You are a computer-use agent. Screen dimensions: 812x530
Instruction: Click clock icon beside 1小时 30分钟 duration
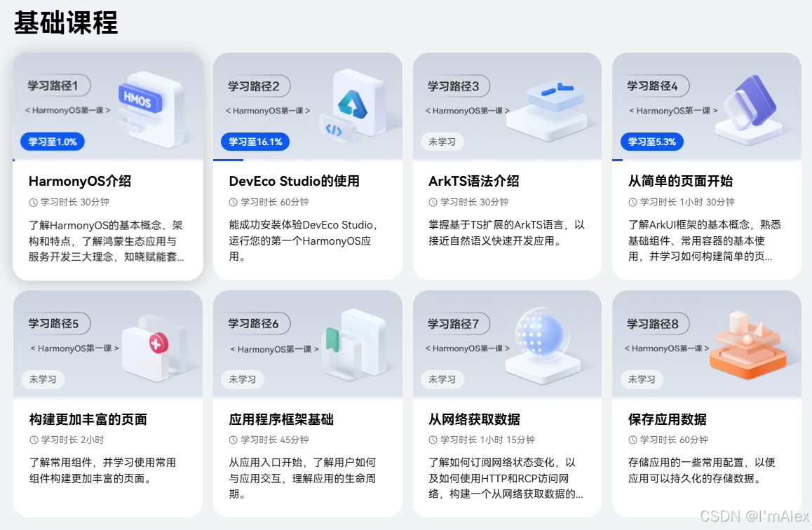tap(632, 203)
